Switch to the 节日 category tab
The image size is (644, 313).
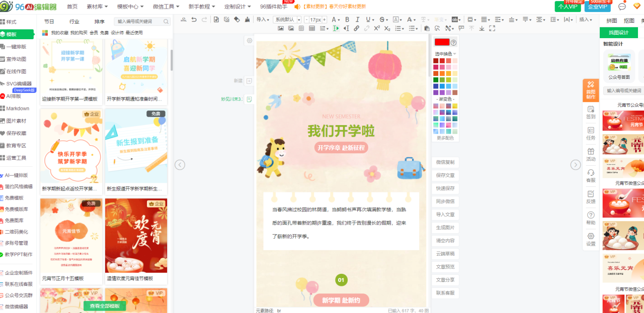(49, 22)
